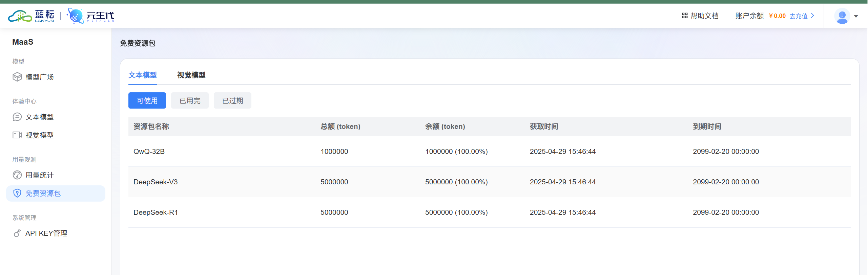
Task: Click the 账户余额 label
Action: point(749,16)
